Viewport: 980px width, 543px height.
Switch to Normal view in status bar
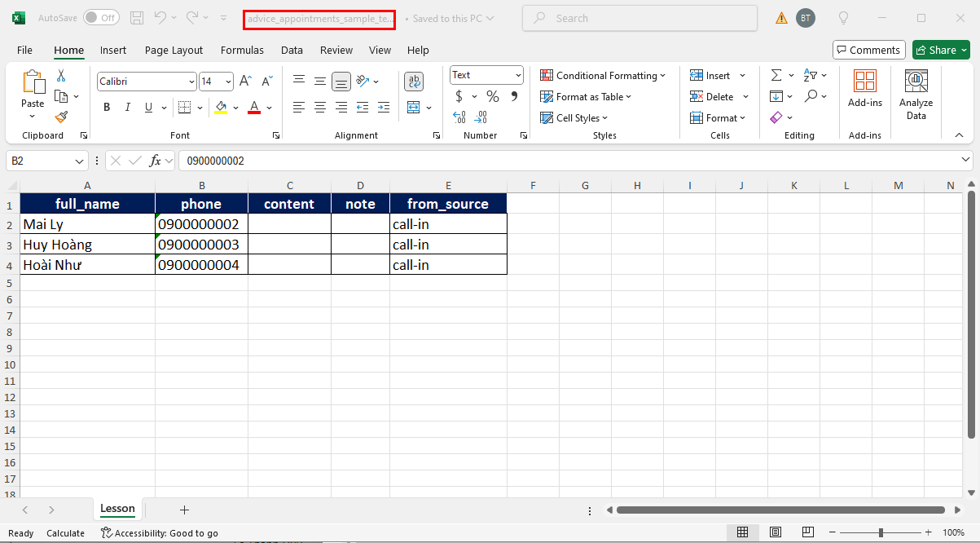(742, 532)
